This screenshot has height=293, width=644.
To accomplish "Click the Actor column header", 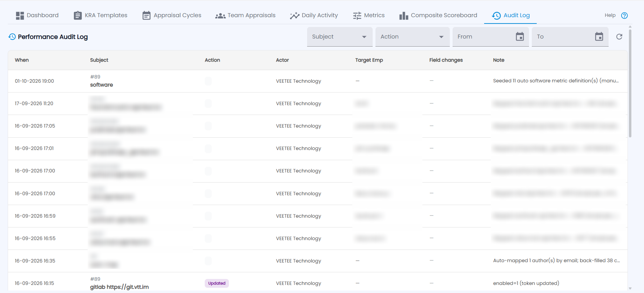I will coord(283,60).
